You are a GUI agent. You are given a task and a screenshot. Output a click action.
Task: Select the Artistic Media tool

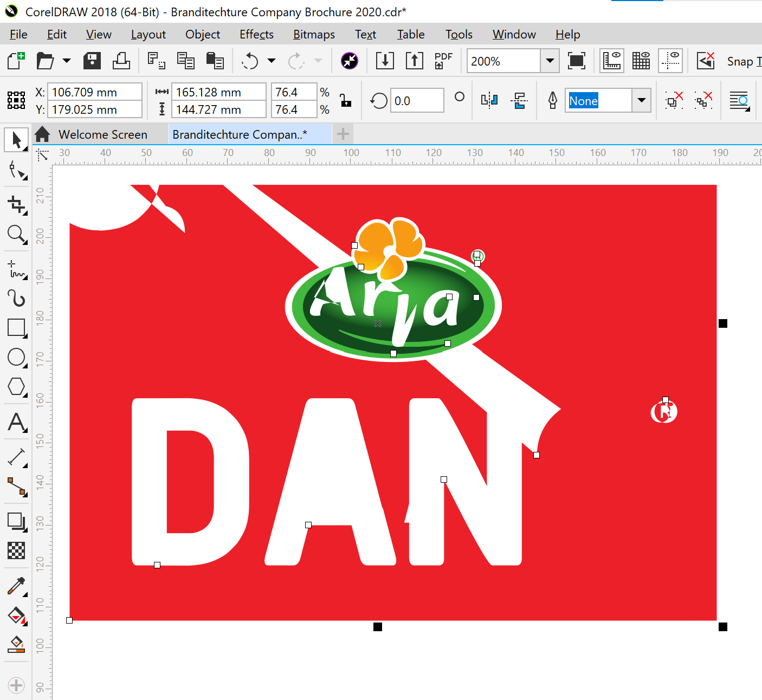click(x=16, y=298)
